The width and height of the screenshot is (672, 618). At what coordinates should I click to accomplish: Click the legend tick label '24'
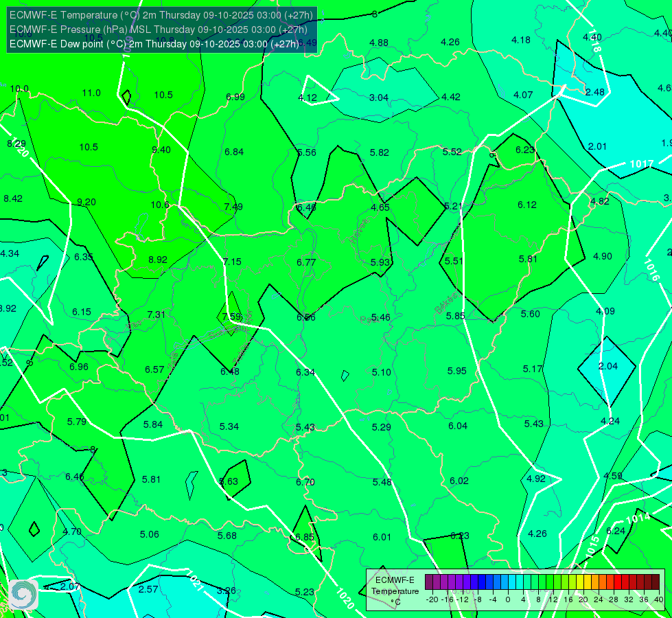click(599, 599)
